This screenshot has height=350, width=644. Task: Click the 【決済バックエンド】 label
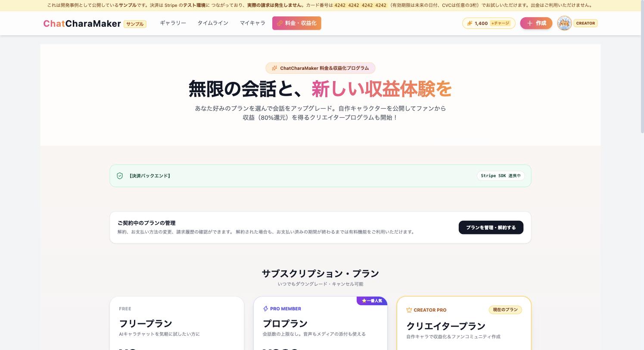149,176
